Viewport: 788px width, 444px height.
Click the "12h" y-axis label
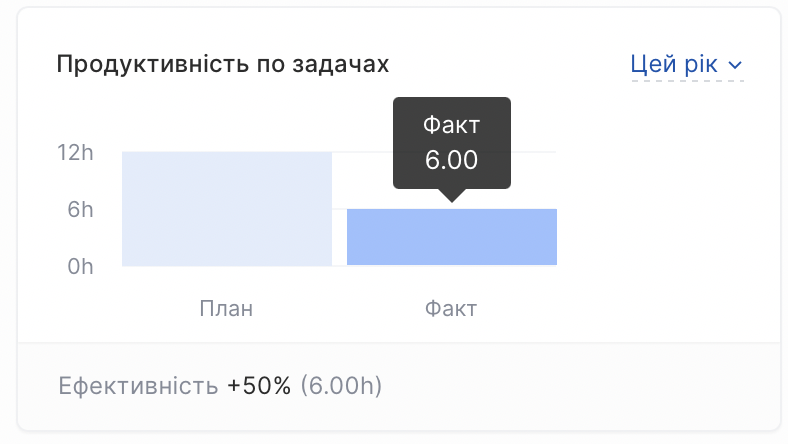(75, 152)
